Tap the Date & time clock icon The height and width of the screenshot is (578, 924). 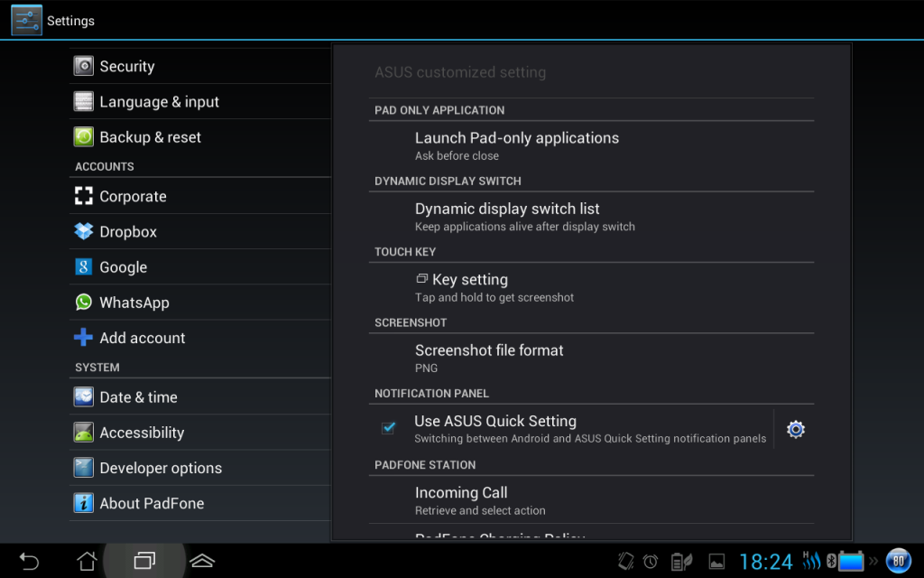pyautogui.click(x=83, y=397)
